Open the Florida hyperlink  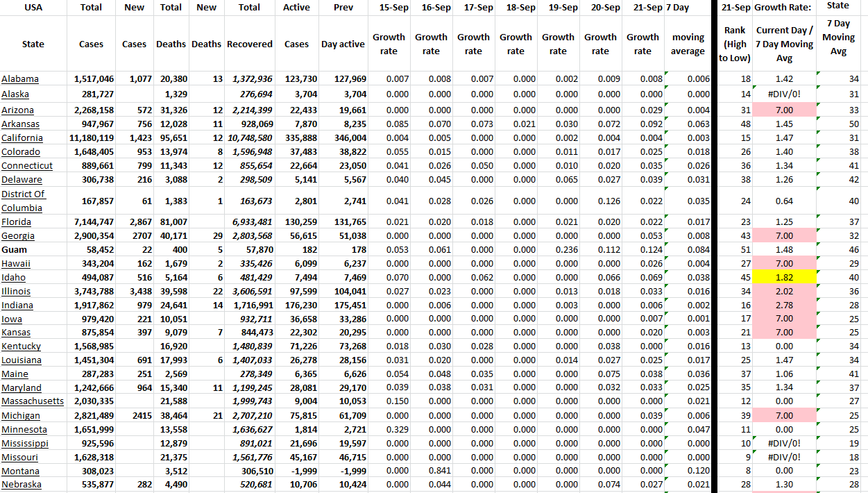(x=15, y=222)
